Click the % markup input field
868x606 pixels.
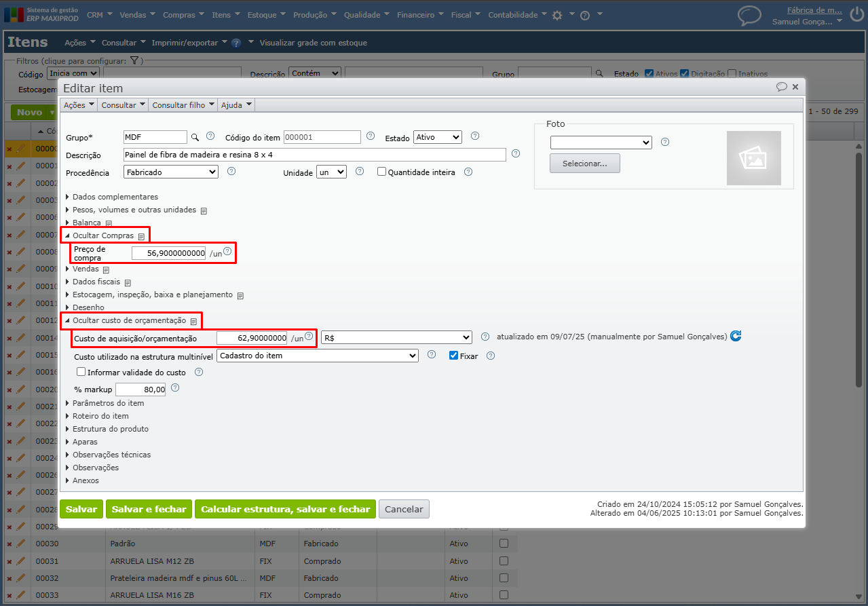coord(141,390)
